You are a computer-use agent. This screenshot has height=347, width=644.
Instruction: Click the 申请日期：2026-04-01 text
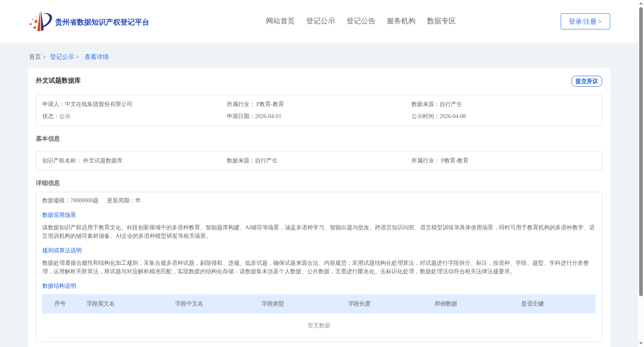coord(254,116)
